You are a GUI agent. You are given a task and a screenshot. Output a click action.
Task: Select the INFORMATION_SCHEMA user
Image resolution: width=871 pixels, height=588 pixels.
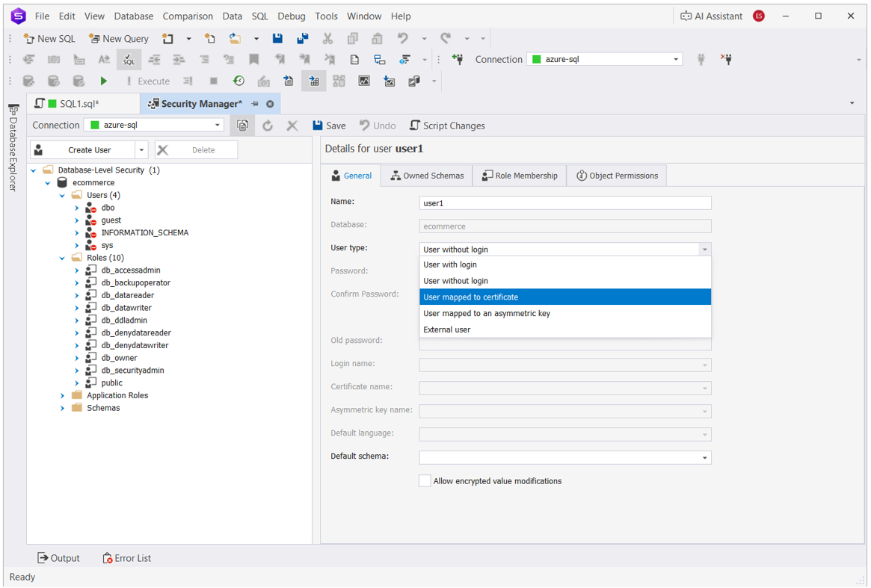[x=144, y=232]
